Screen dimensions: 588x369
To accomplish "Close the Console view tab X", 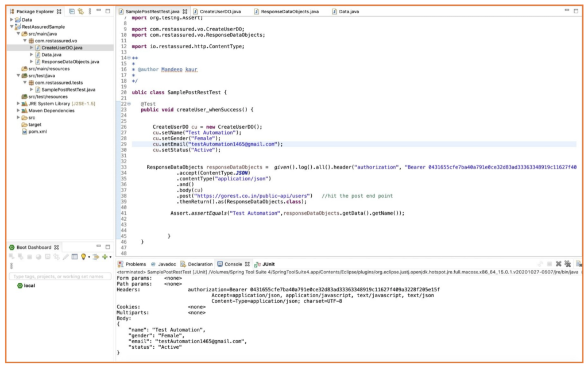I will pos(247,264).
